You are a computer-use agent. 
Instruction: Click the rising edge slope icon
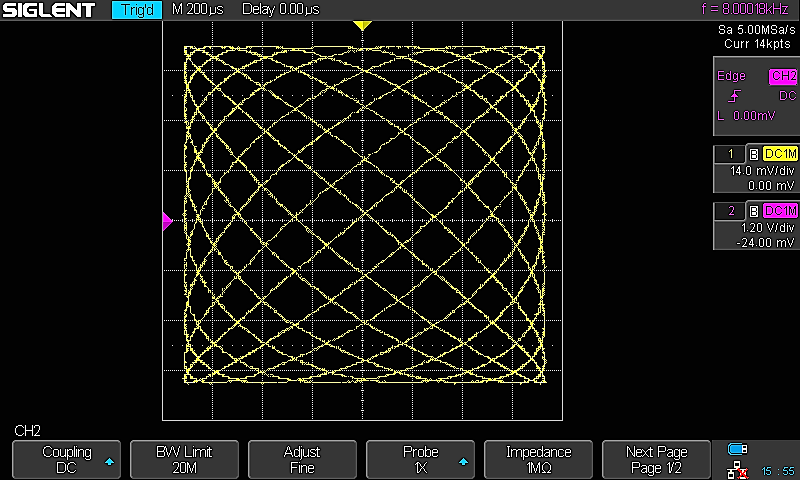pyautogui.click(x=735, y=96)
